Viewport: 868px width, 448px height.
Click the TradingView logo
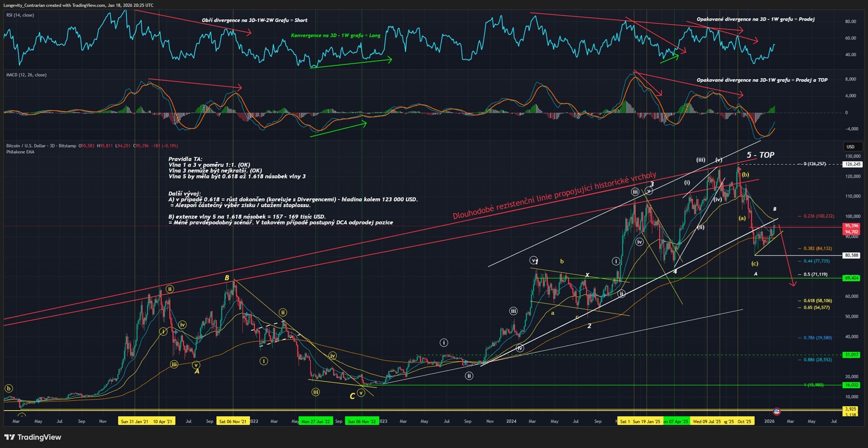click(x=33, y=437)
